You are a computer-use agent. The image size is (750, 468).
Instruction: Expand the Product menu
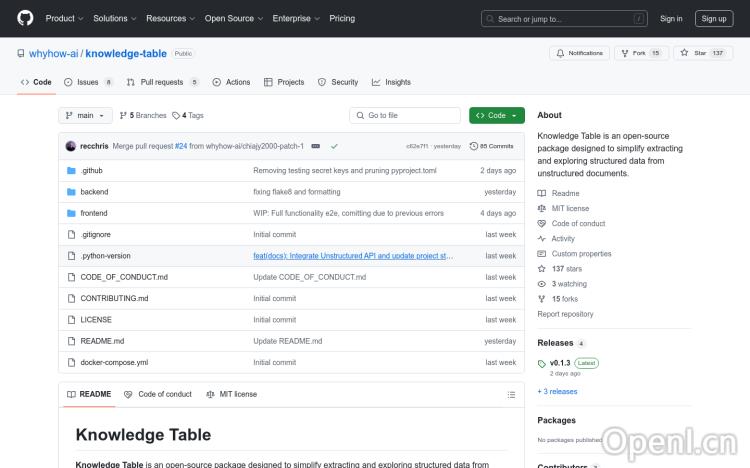[64, 18]
